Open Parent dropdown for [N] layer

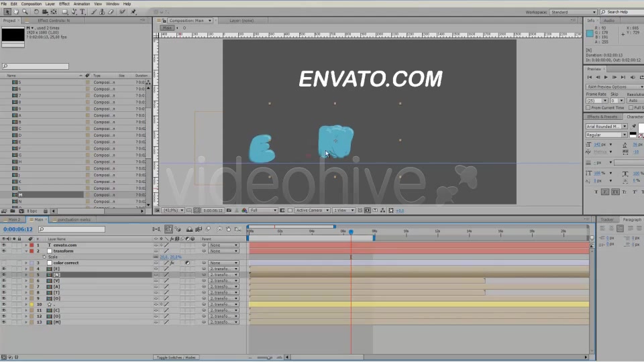coord(223,275)
